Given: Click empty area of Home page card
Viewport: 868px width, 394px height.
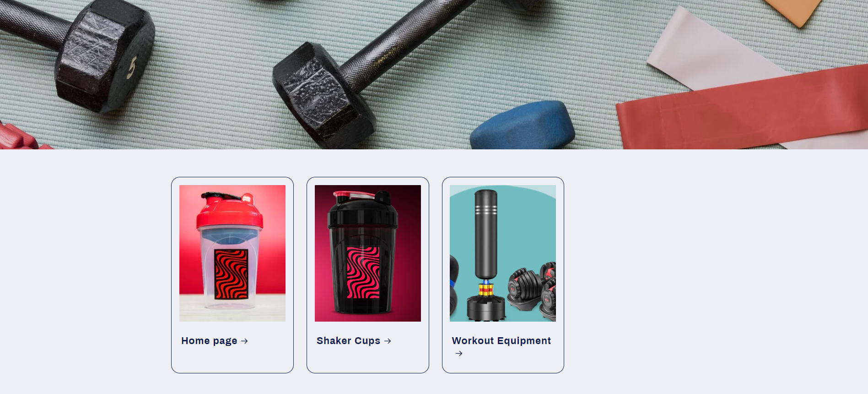Looking at the screenshot, I should pos(232,360).
